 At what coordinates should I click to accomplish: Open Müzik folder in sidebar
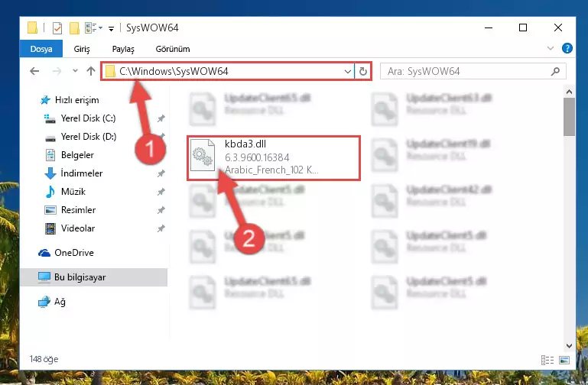tap(73, 192)
